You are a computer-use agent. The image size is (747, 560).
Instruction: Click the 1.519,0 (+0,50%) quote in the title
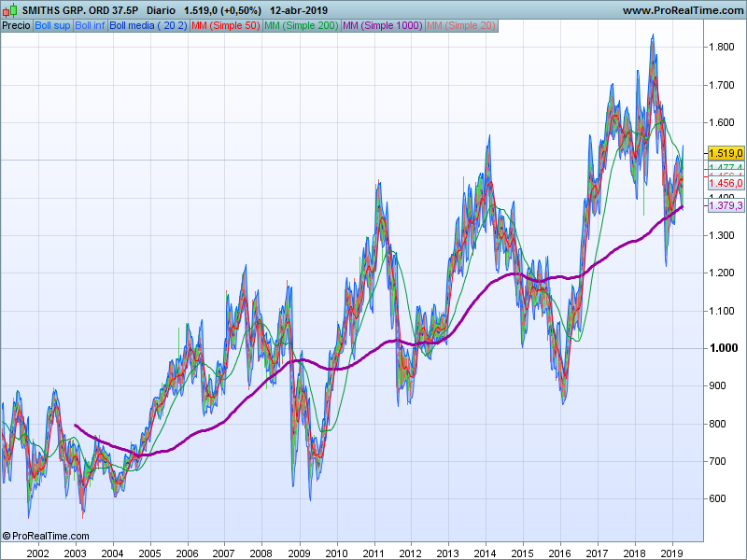pyautogui.click(x=222, y=10)
